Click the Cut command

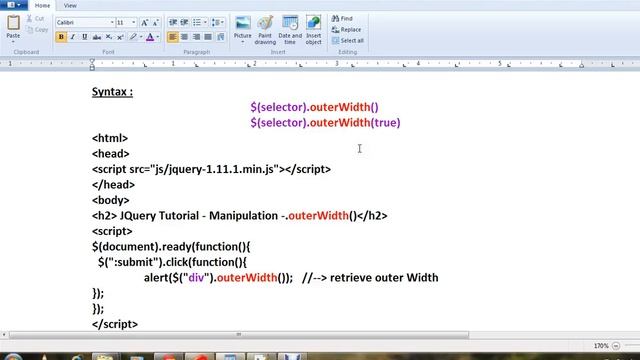(x=35, y=18)
